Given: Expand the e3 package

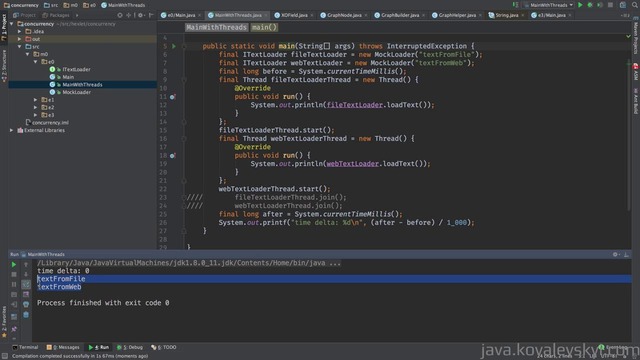Looking at the screenshot, I should [36, 115].
